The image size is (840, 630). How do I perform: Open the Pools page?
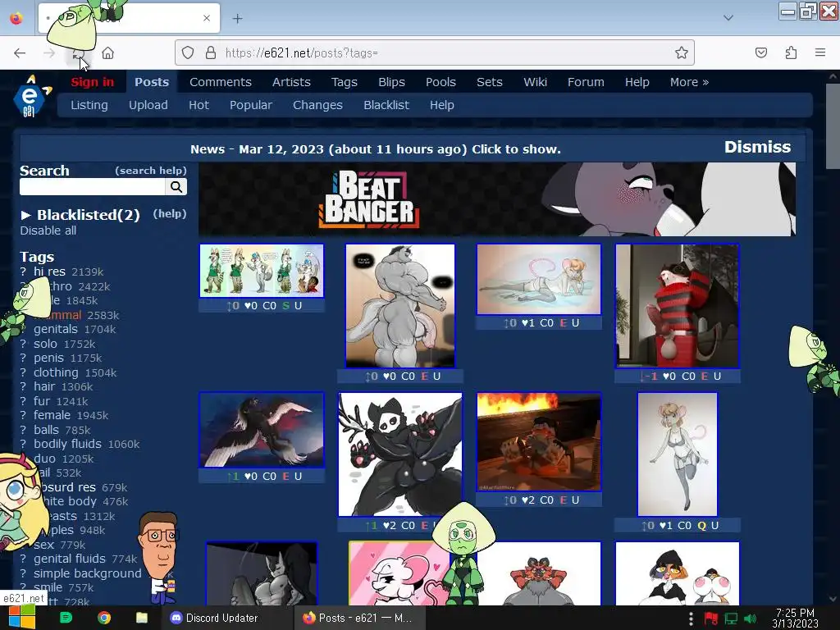tap(441, 82)
